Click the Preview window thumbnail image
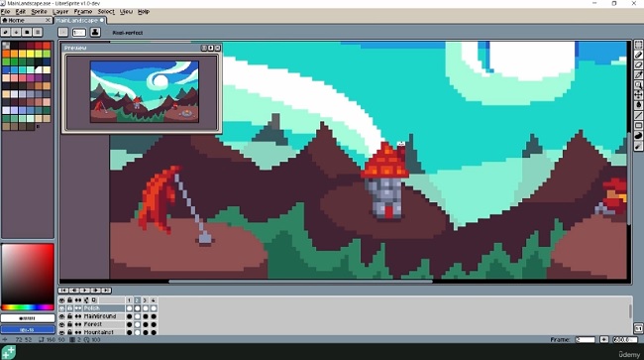Image resolution: width=644 pixels, height=360 pixels. coord(145,91)
